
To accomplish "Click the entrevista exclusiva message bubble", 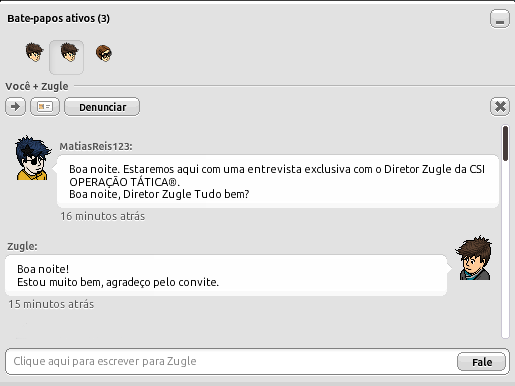I will (278, 182).
